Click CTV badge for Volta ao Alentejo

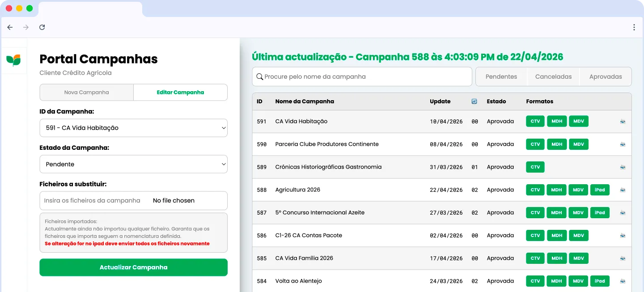point(535,281)
